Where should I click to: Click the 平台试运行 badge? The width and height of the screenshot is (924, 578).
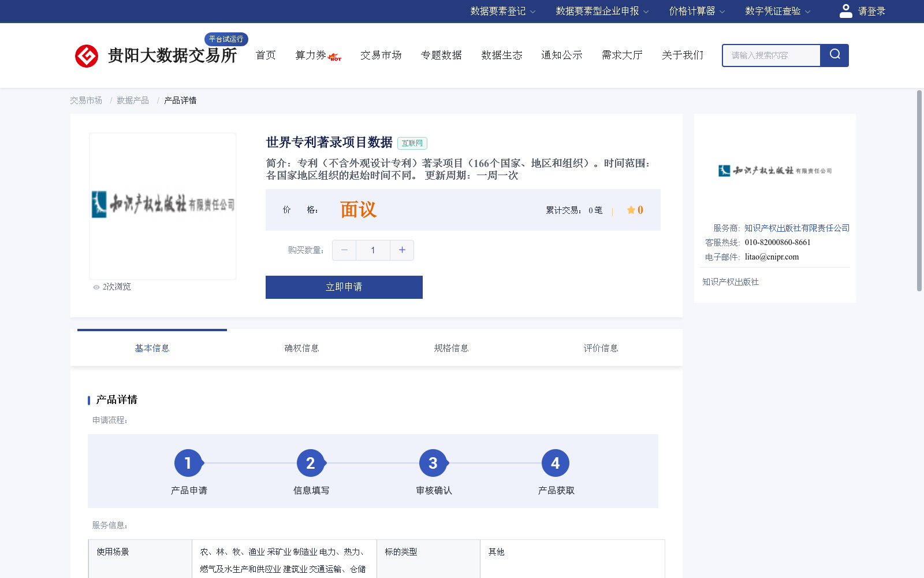(x=226, y=39)
